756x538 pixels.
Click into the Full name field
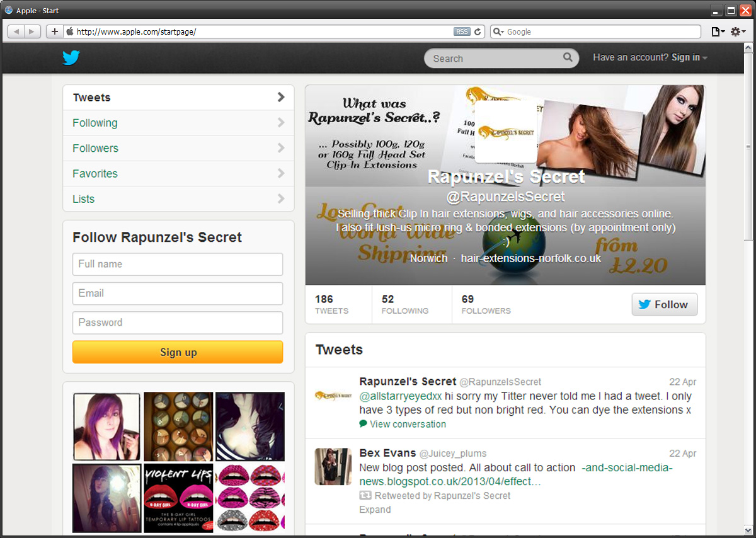(178, 264)
